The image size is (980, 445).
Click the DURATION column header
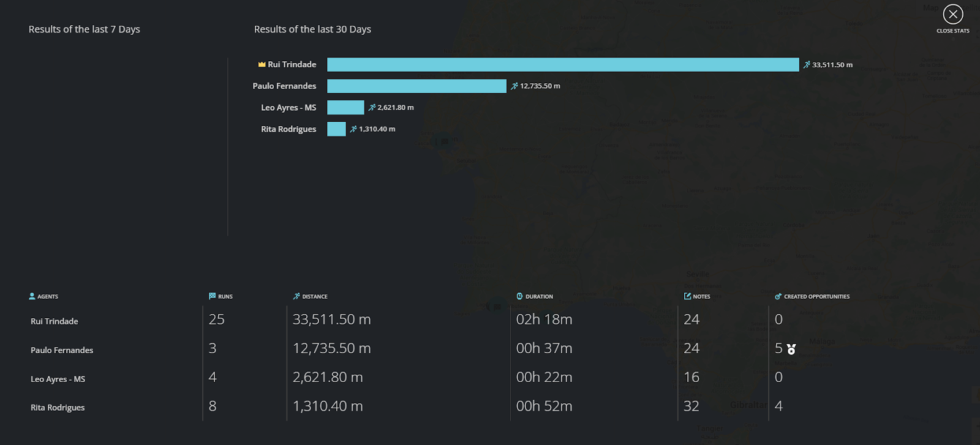pyautogui.click(x=539, y=297)
